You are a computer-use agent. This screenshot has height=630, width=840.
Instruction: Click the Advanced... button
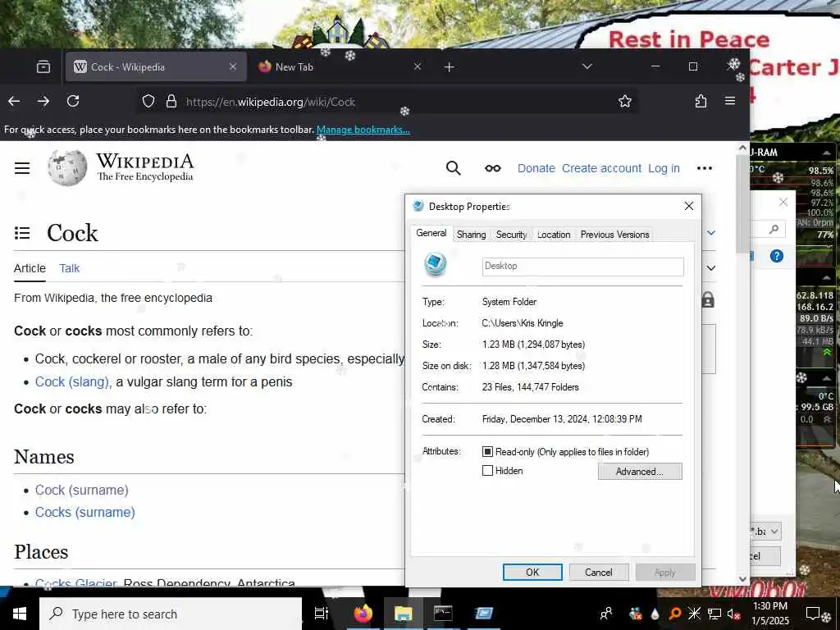(640, 472)
